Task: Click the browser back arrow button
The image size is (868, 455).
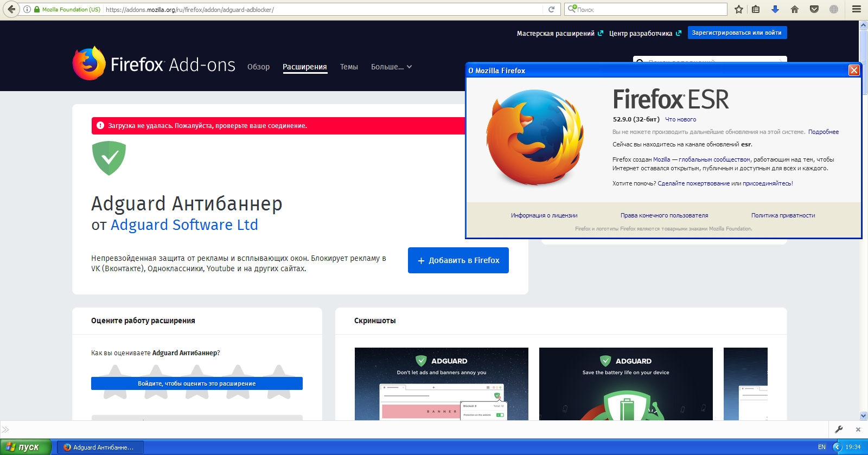Action: tap(11, 9)
